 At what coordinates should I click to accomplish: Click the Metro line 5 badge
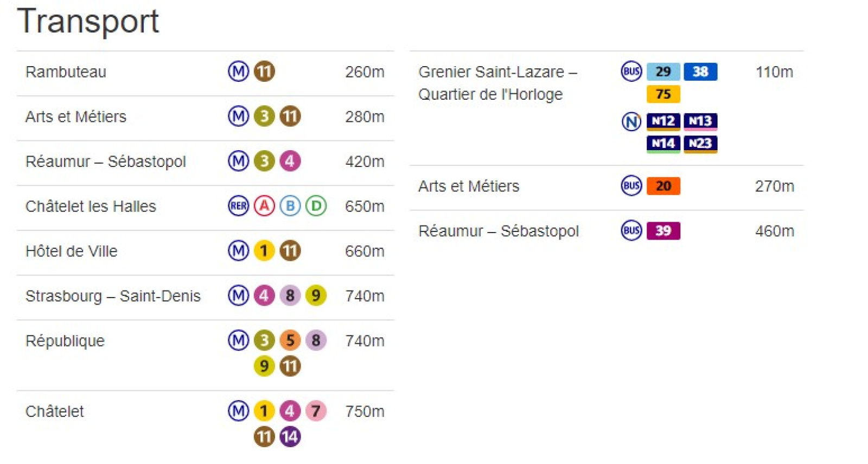[x=290, y=340]
